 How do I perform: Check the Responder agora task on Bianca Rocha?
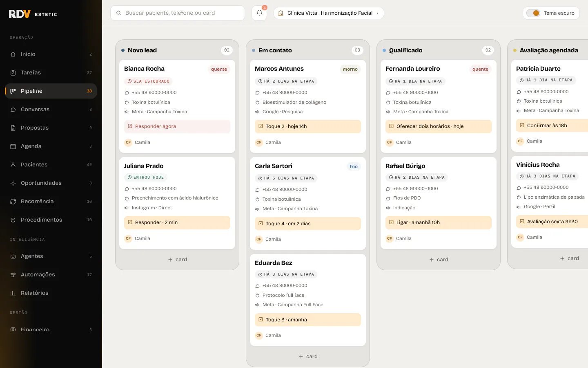pos(130,126)
